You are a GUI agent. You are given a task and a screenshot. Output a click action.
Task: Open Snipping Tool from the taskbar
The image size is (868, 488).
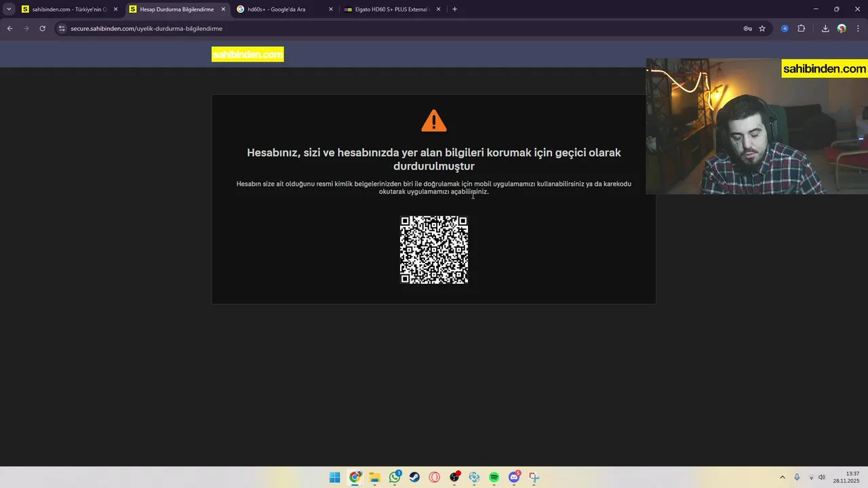tap(534, 477)
